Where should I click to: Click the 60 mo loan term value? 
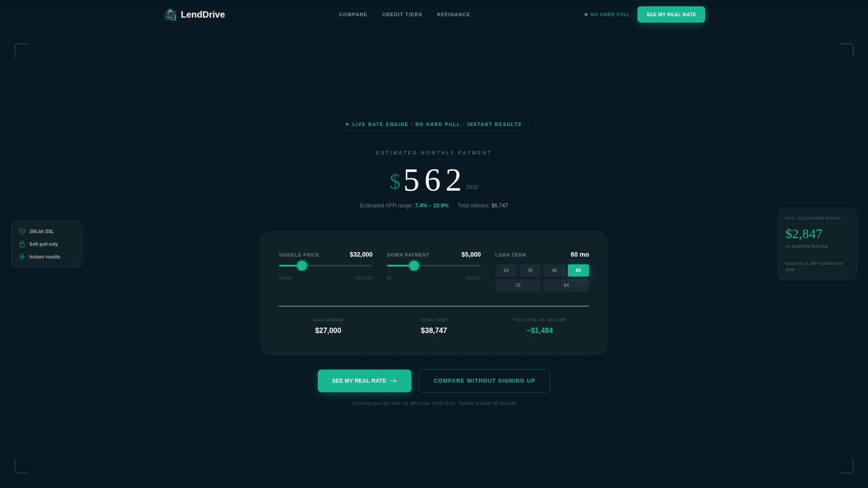click(580, 254)
